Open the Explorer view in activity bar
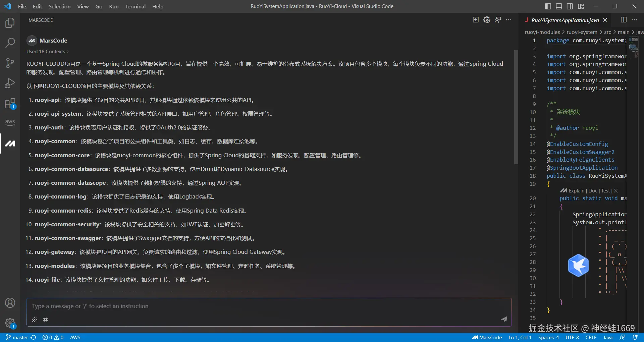 point(10,23)
